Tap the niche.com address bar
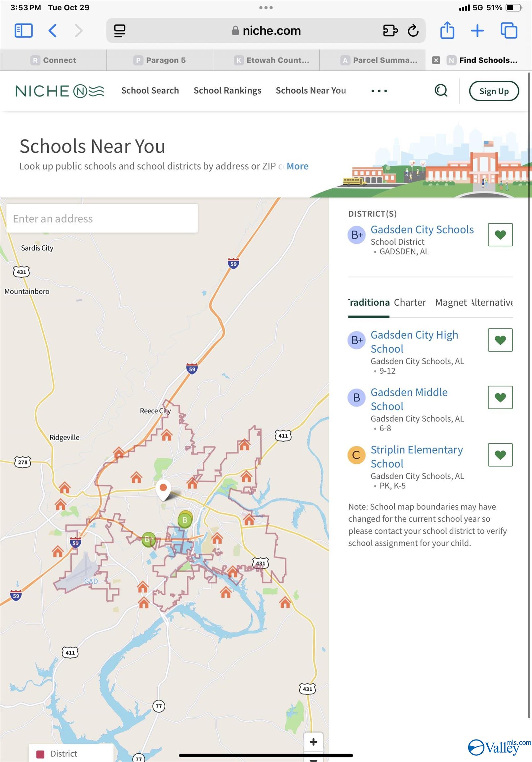Screen dimensions: 532x762 (x=266, y=30)
